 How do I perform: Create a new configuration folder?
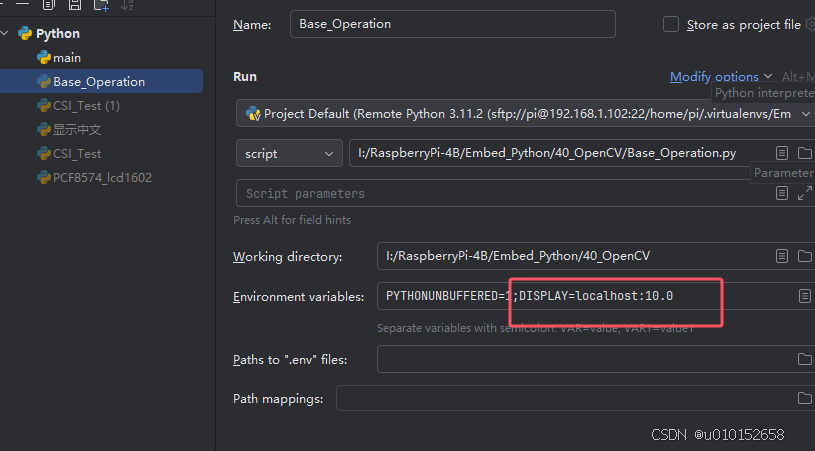tap(101, 5)
